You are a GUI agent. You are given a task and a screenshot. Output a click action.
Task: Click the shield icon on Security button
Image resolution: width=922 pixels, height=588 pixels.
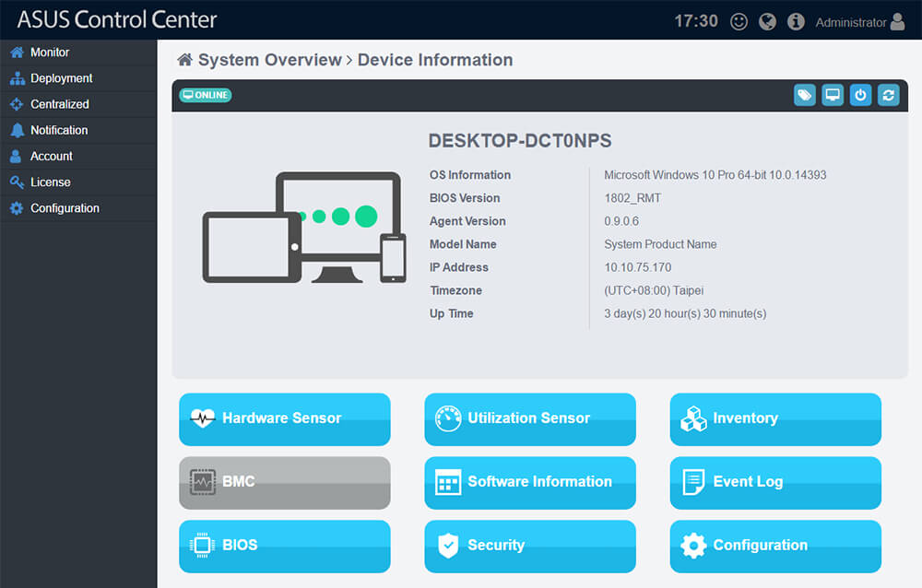[448, 546]
